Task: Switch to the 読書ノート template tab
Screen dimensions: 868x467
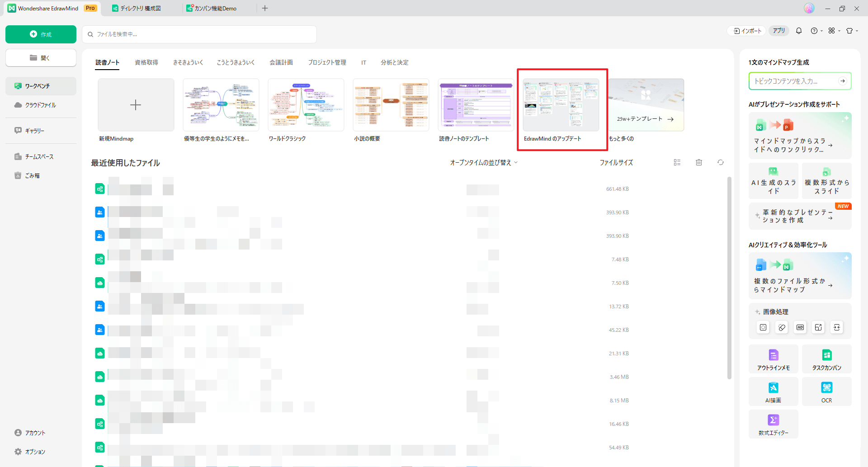Action: click(x=108, y=62)
